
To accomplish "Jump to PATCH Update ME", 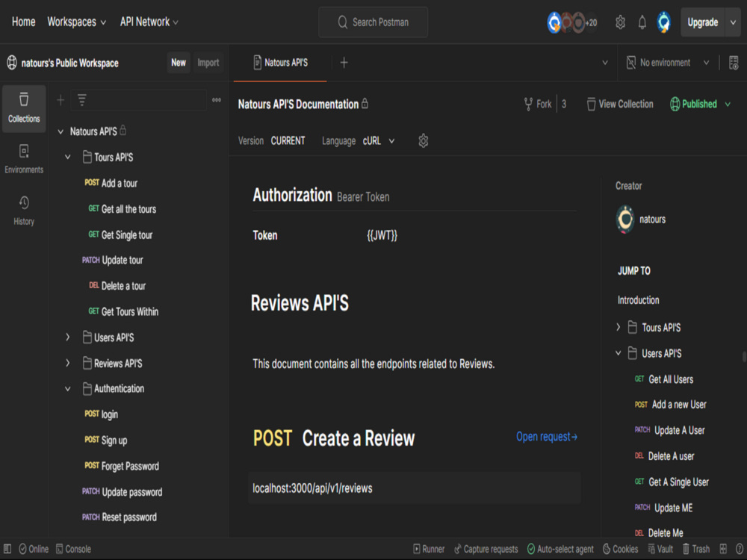I will 663,508.
